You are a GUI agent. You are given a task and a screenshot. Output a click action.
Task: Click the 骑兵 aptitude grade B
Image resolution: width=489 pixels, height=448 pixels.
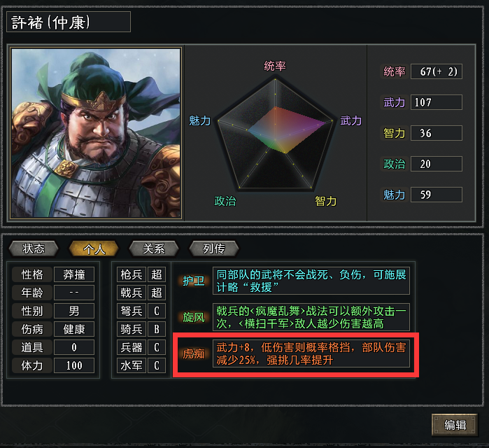point(157,329)
